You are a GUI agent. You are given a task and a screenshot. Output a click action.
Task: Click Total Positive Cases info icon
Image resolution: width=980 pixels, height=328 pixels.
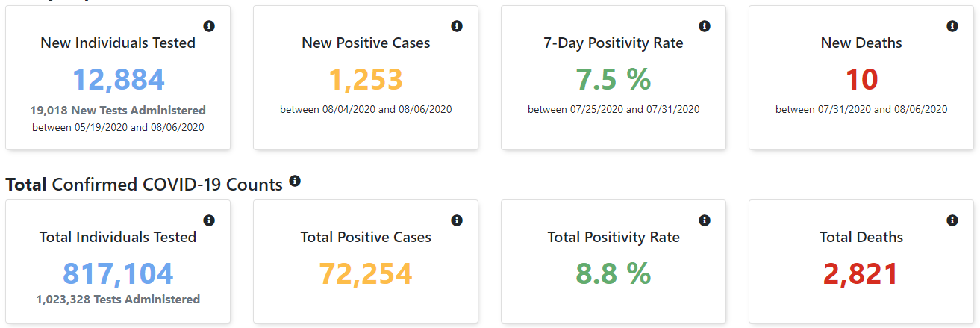457,220
